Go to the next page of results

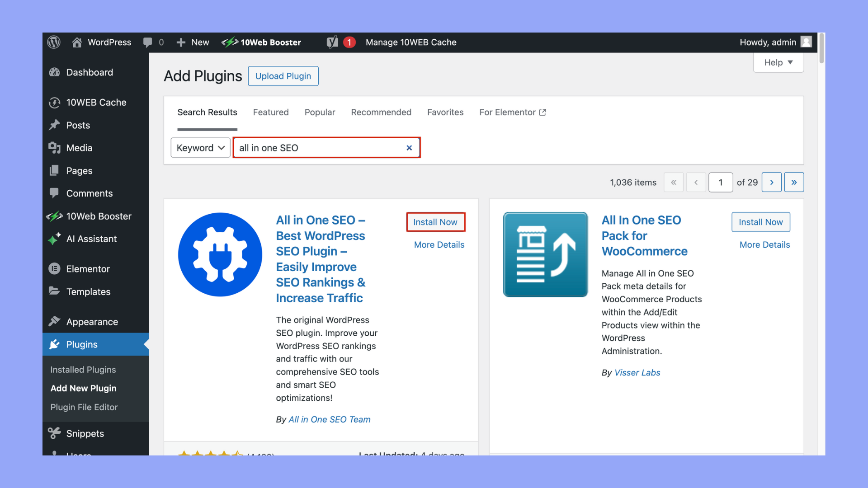(772, 182)
